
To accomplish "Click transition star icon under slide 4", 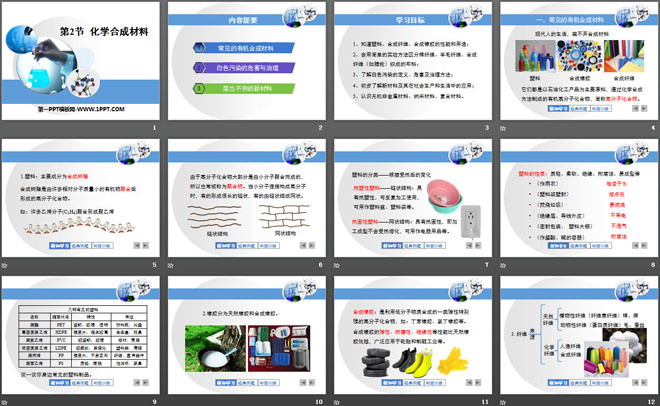I will [503, 128].
